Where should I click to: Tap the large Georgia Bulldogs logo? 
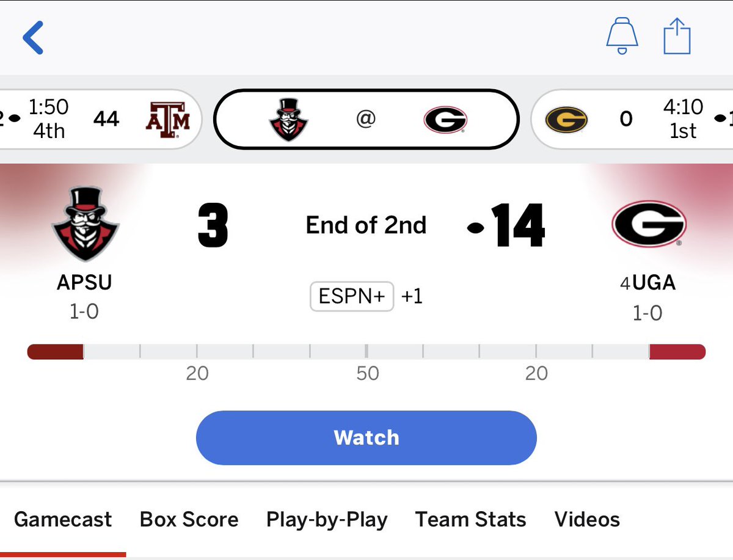649,224
